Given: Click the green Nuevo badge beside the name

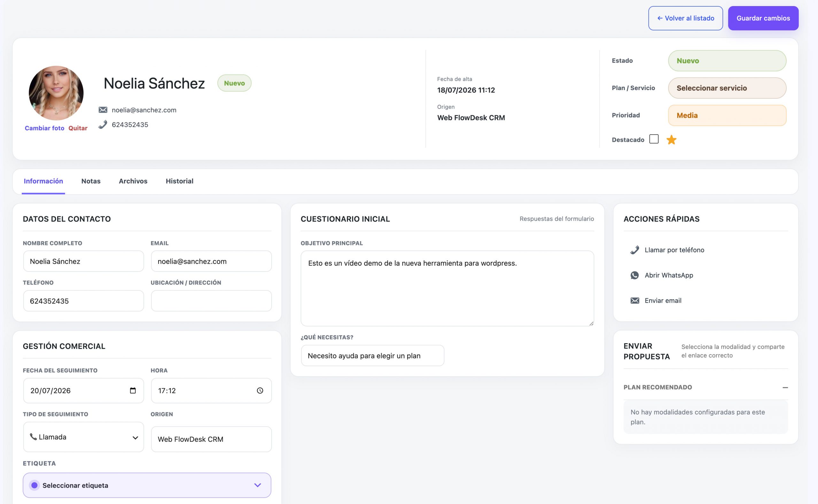Looking at the screenshot, I should (234, 83).
